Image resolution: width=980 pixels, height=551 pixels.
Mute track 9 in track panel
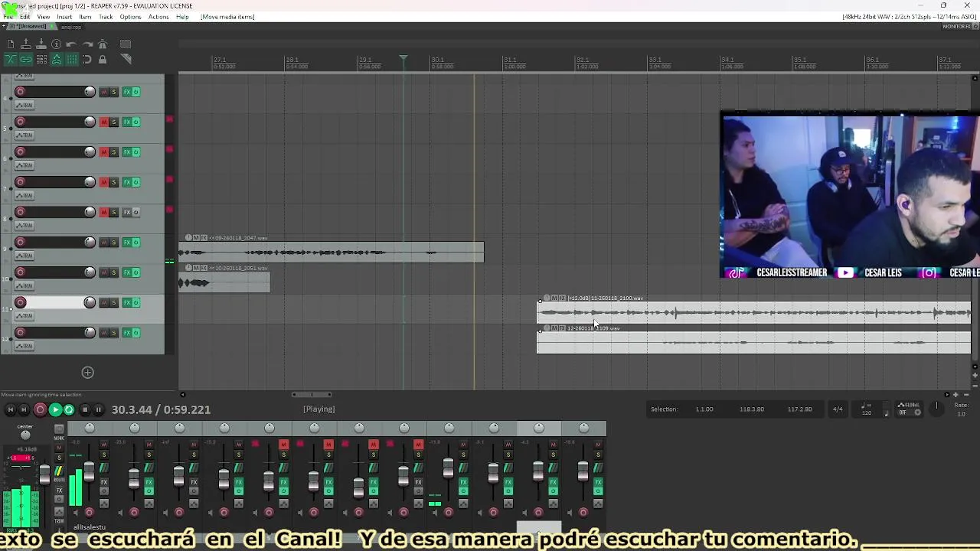(x=104, y=243)
